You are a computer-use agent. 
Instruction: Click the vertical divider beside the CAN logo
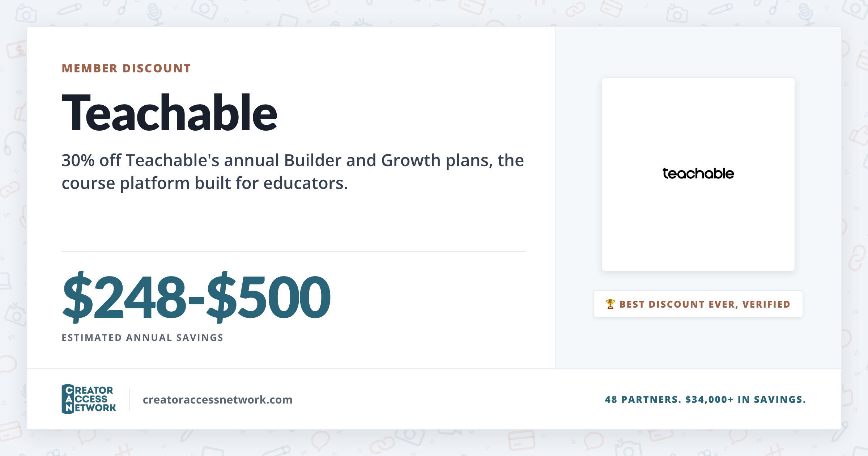[129, 399]
